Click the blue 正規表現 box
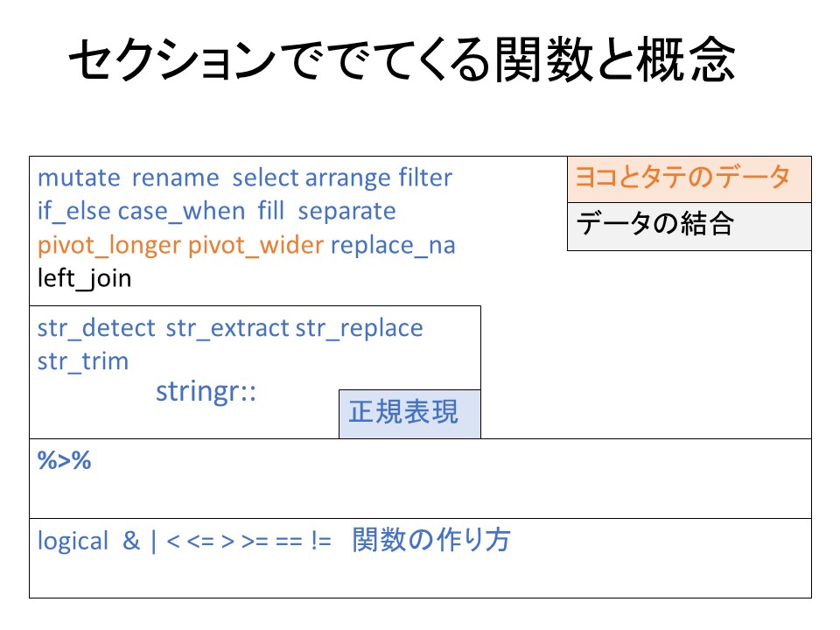The height and width of the screenshot is (630, 840). 409,413
